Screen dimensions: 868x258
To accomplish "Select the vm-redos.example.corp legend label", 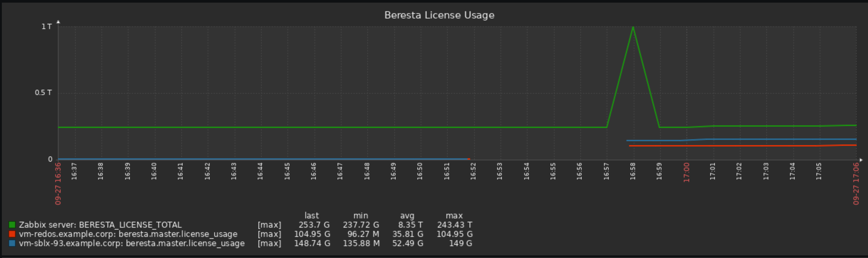I will click(x=128, y=234).
